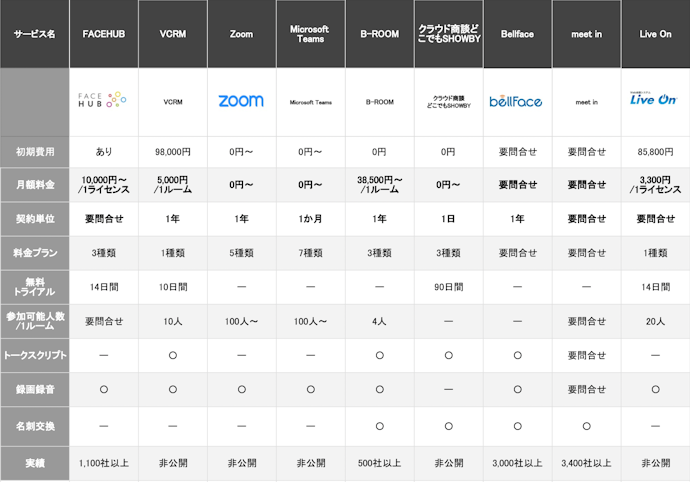Select the クラウド商談どこでもSHOWBY column header
This screenshot has width=690, height=482.
(448, 34)
